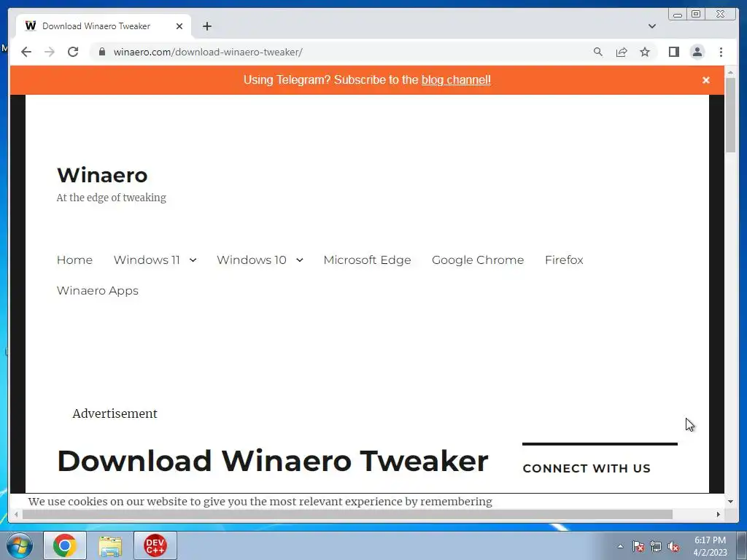747x560 pixels.
Task: Click the horizontal scrollbar thumb
Action: (347, 514)
